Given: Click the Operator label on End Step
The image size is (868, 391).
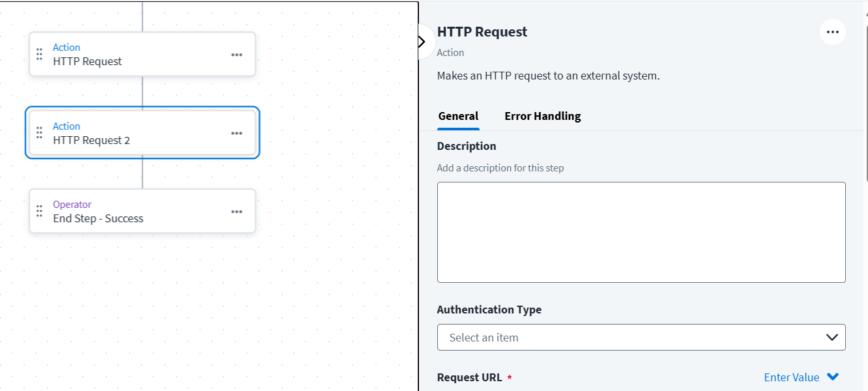Looking at the screenshot, I should click(x=72, y=205).
